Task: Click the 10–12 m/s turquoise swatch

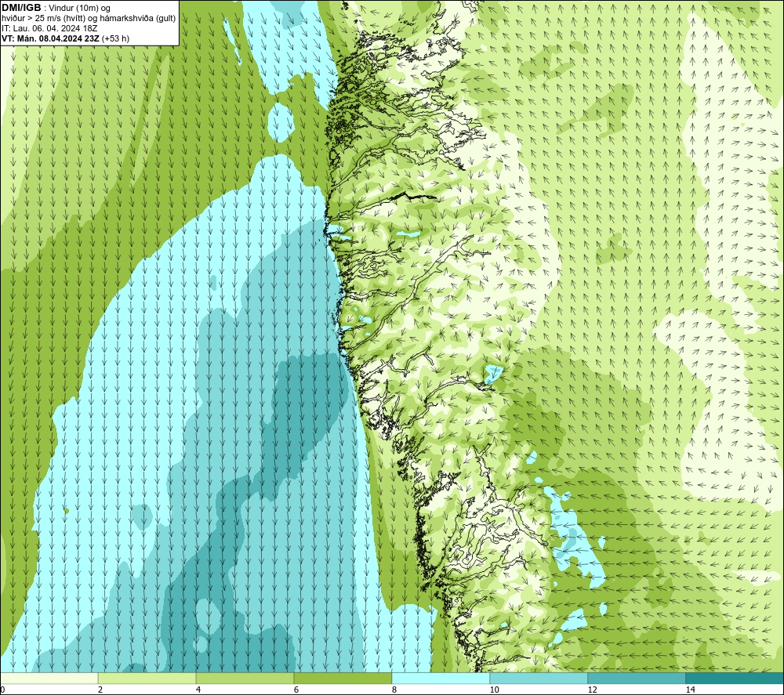Action: click(539, 678)
